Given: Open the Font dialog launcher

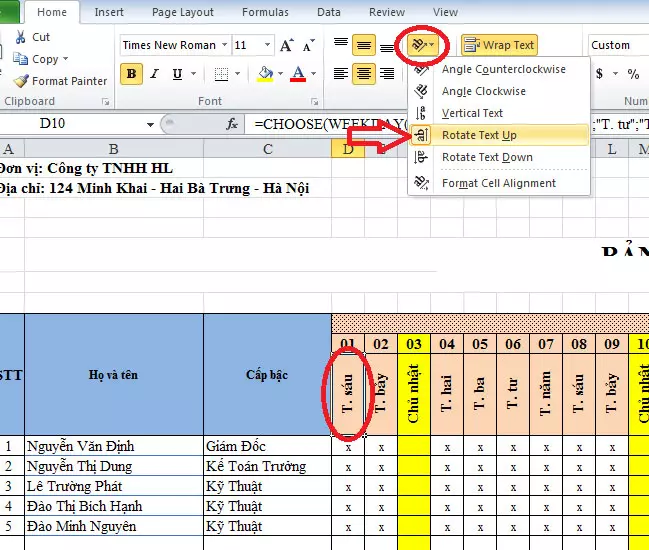Looking at the screenshot, I should [315, 101].
